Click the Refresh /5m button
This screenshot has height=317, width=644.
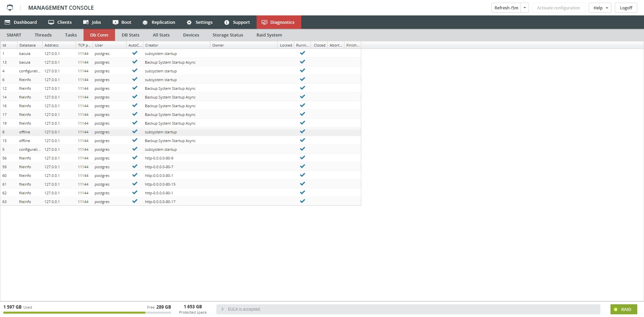(x=506, y=8)
